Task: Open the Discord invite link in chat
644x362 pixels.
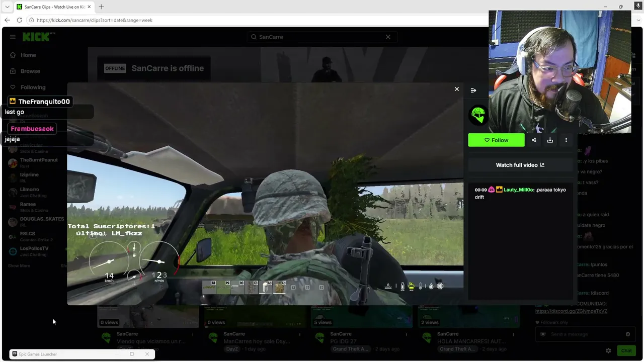Action: coord(571,311)
